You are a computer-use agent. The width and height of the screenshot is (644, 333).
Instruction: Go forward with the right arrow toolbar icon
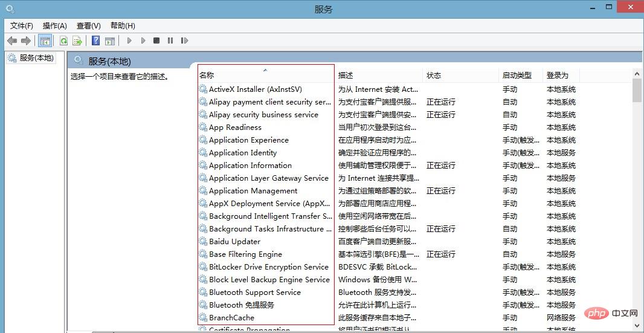[x=26, y=40]
